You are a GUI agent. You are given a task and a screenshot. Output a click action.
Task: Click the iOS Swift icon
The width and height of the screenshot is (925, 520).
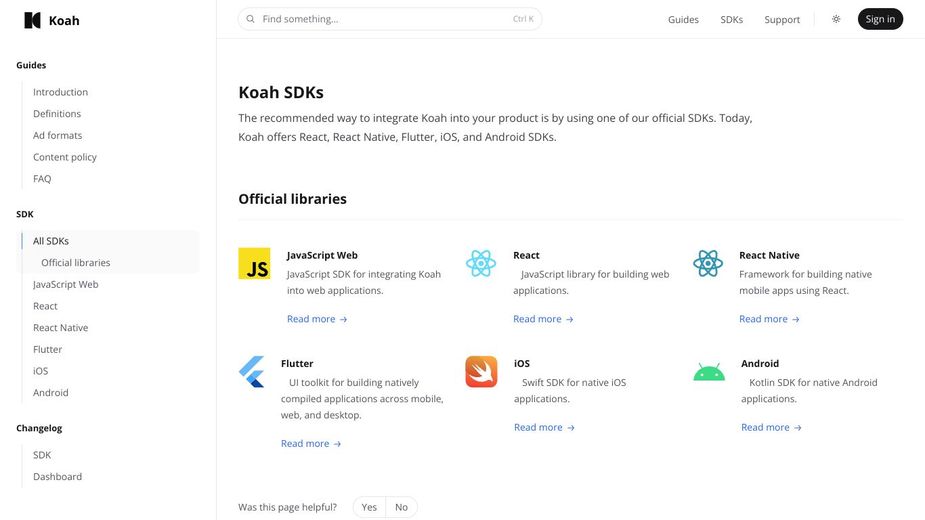[x=481, y=372]
